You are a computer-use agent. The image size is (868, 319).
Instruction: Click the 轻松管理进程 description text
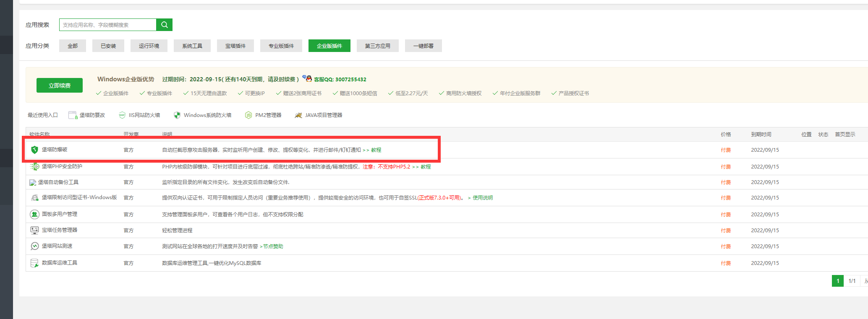177,230
